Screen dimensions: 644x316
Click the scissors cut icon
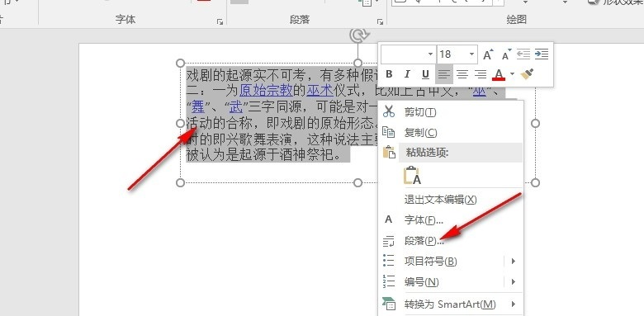[389, 111]
